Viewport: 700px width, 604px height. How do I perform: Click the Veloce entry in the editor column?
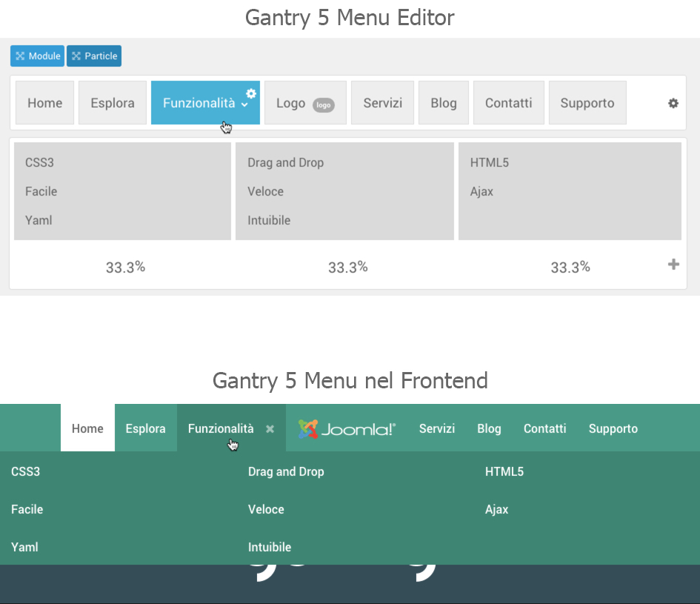coord(266,192)
